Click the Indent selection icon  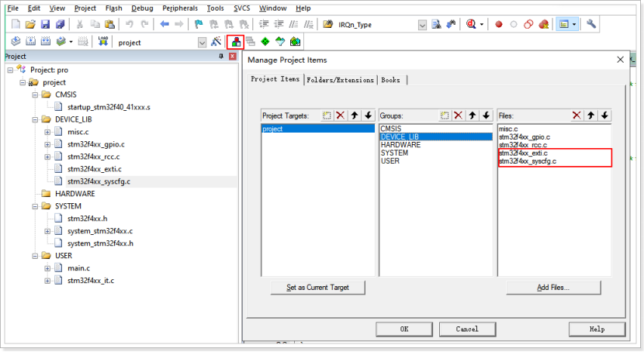click(264, 24)
